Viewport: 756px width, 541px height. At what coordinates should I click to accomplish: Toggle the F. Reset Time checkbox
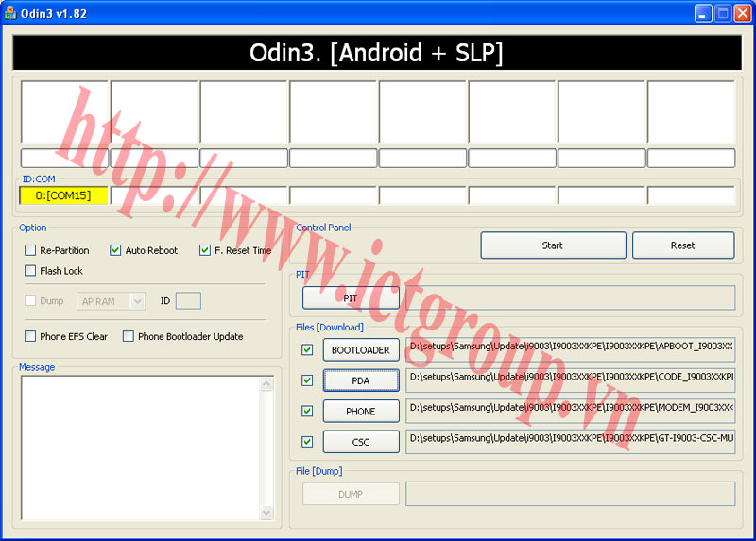(205, 250)
